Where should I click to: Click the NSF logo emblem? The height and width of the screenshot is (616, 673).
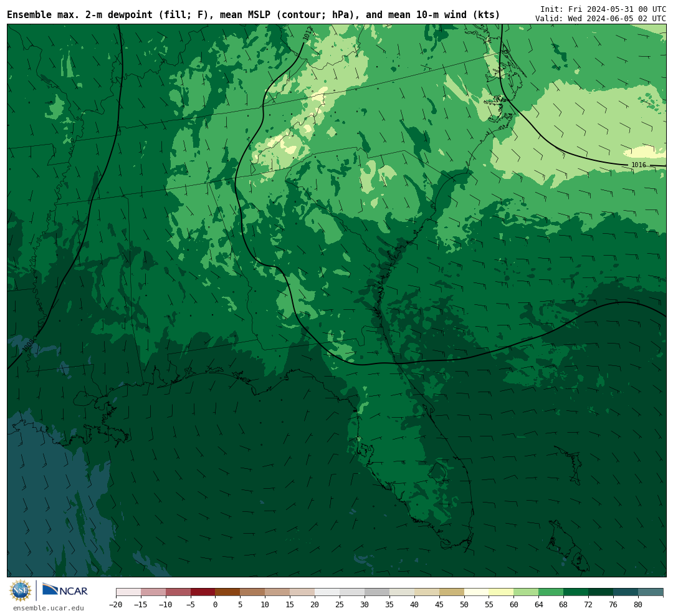(20, 590)
